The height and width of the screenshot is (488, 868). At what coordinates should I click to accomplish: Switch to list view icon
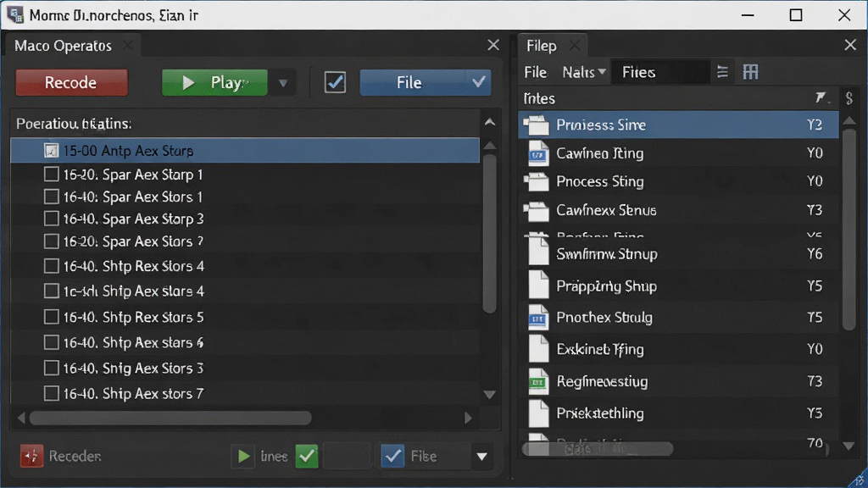pyautogui.click(x=722, y=72)
